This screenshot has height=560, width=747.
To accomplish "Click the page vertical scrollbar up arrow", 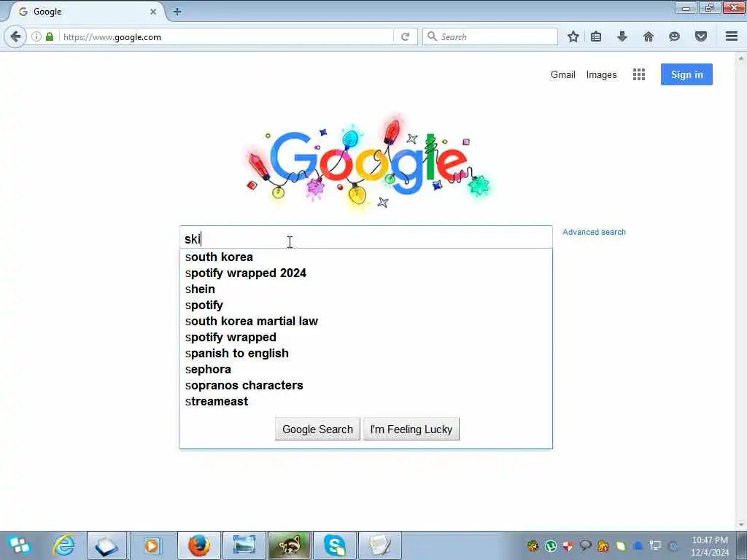I will point(741,58).
